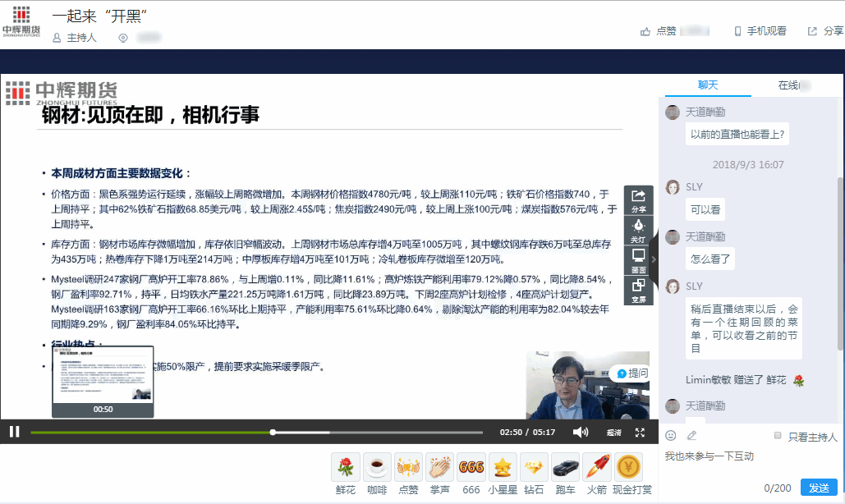Select the 聊天 chat tab
The width and height of the screenshot is (845, 504).
coord(708,85)
